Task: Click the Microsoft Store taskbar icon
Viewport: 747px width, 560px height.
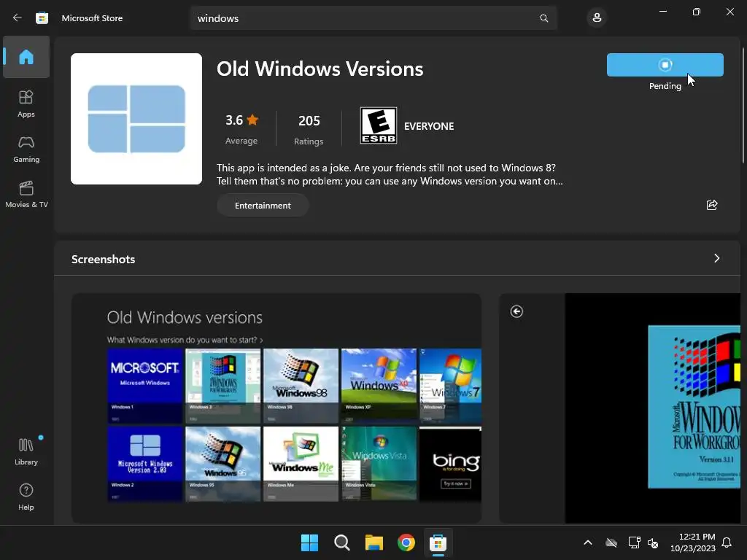Action: click(x=438, y=542)
